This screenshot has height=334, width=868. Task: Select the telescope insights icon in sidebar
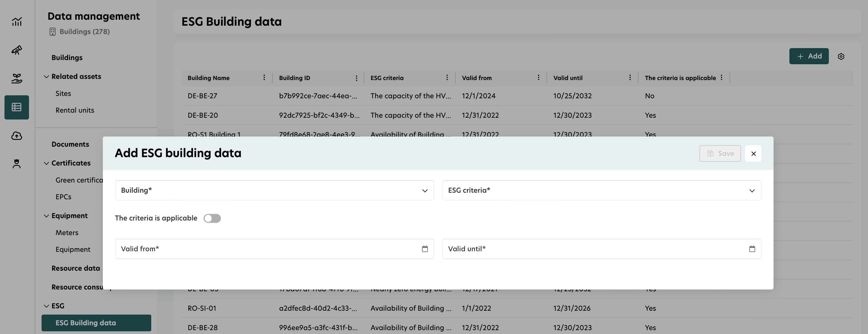pyautogui.click(x=16, y=50)
